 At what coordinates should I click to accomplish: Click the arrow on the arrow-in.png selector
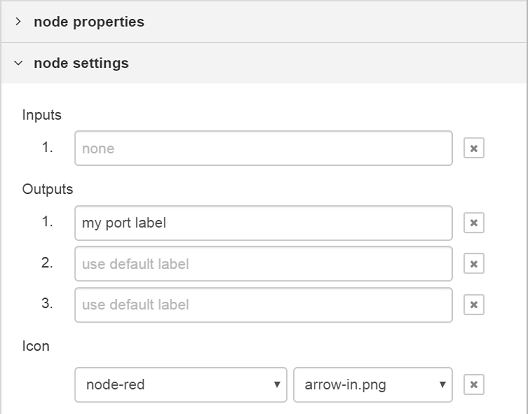(442, 384)
